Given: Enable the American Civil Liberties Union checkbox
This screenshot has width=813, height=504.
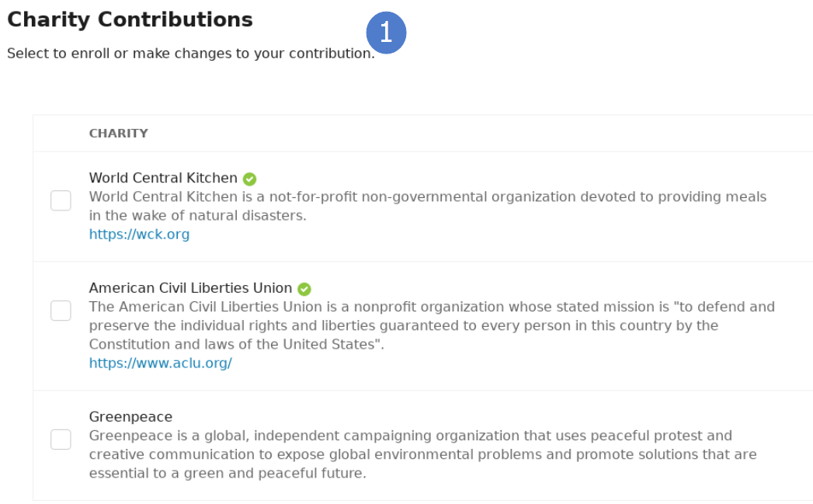Looking at the screenshot, I should pyautogui.click(x=61, y=311).
